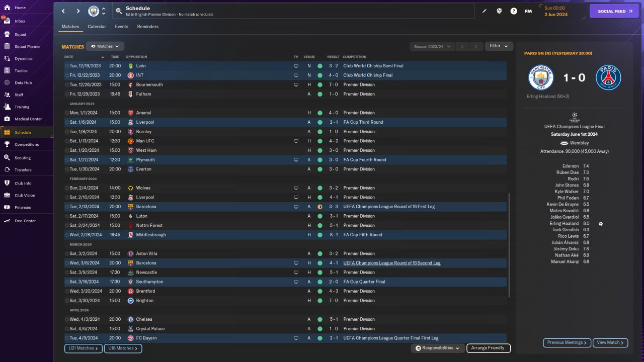Open the Staff section

[x=19, y=95]
